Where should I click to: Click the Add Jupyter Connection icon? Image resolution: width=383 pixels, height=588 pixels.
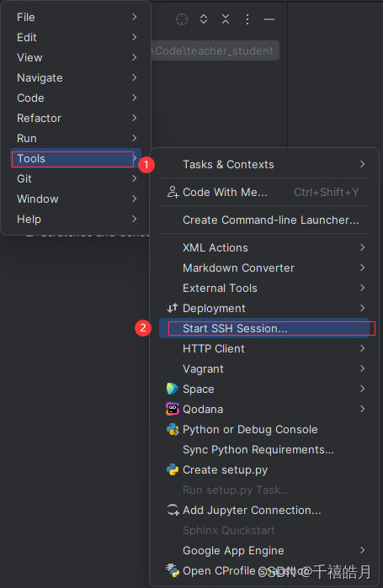(173, 510)
